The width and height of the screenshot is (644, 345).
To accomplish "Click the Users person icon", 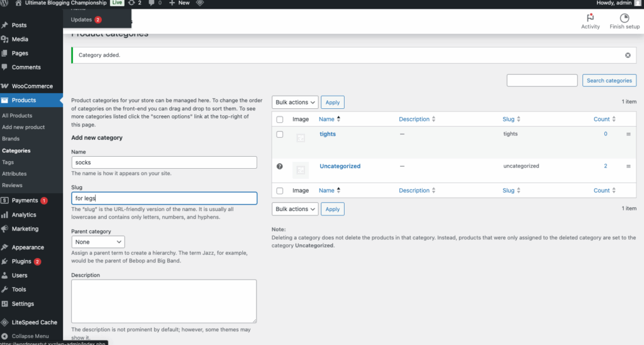I will [4, 275].
